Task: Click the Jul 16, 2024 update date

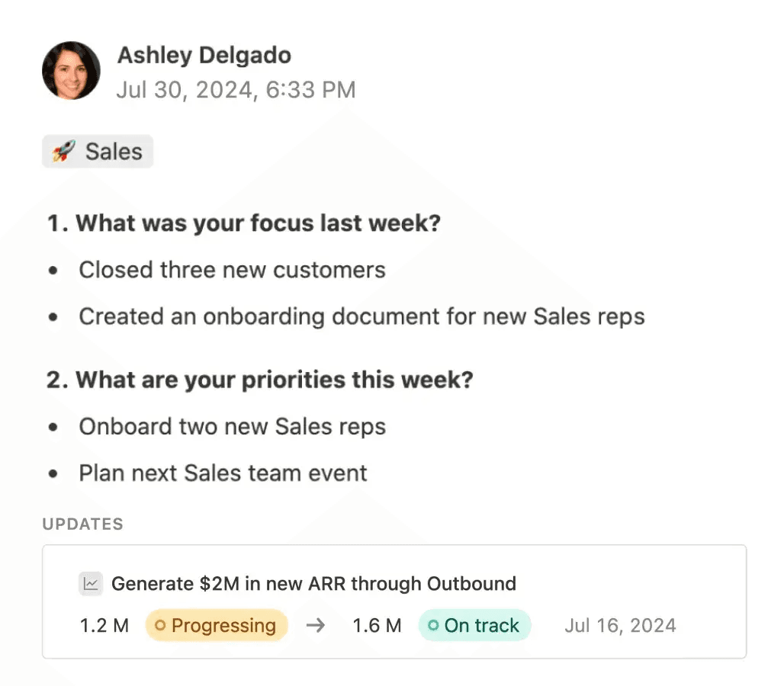Action: pyautogui.click(x=620, y=625)
